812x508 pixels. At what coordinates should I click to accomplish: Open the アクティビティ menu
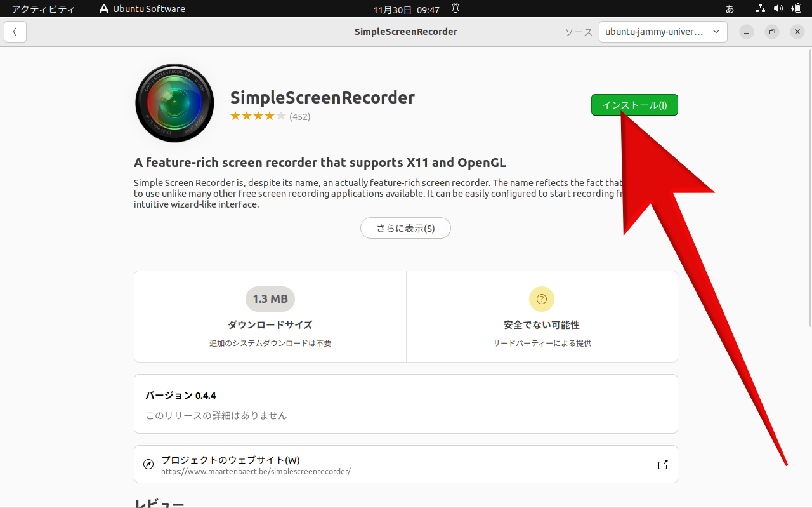[x=43, y=8]
